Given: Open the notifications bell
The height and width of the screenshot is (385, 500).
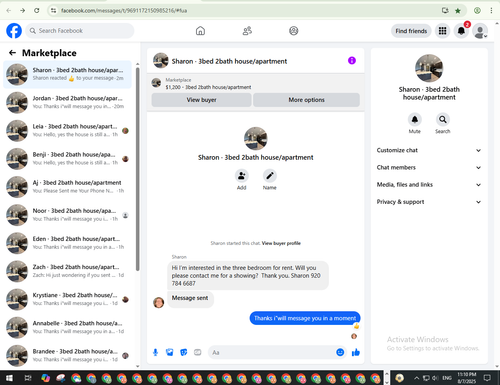Looking at the screenshot, I should click(461, 31).
